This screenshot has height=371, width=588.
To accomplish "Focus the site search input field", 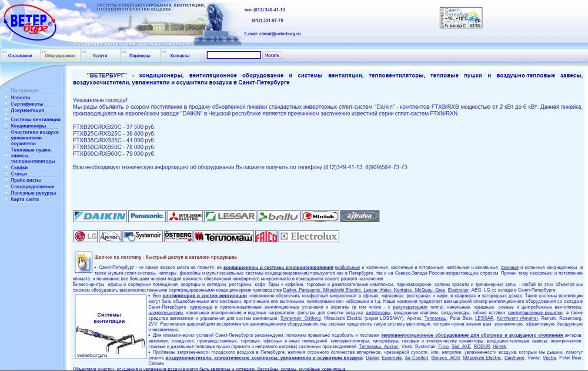I will 233,55.
